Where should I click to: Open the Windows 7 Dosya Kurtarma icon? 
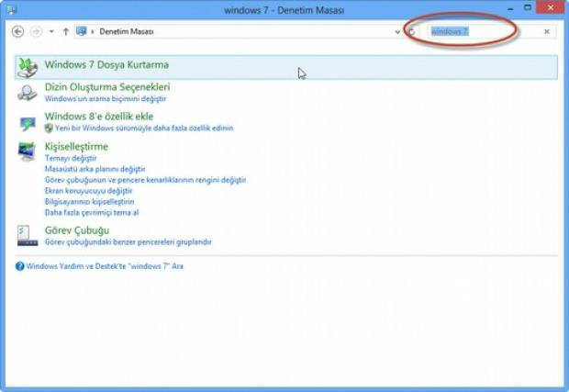coord(28,67)
